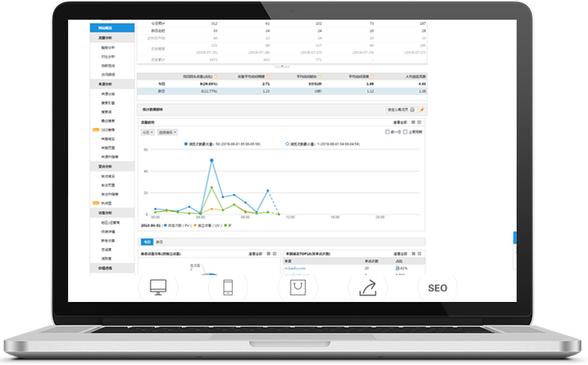Open the 今日 date dropdown above the chart

pos(146,132)
